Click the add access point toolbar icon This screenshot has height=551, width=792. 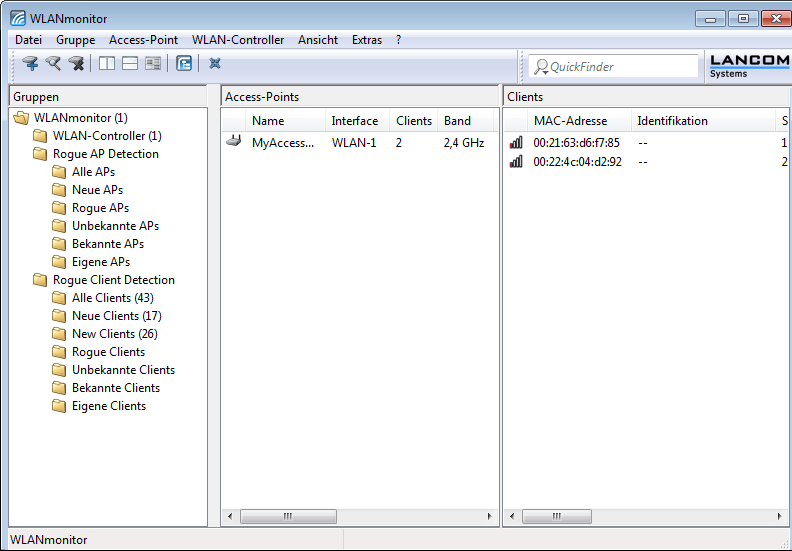point(30,64)
